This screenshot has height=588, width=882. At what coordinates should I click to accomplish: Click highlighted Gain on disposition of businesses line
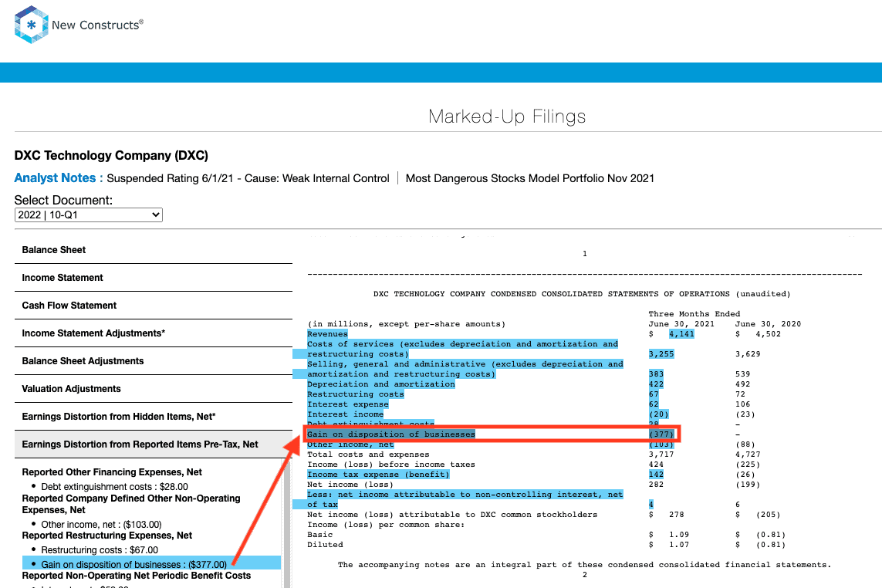[391, 434]
